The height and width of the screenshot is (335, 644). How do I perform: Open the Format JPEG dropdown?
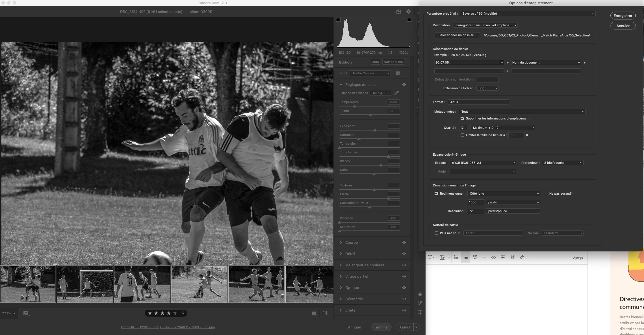(x=478, y=102)
